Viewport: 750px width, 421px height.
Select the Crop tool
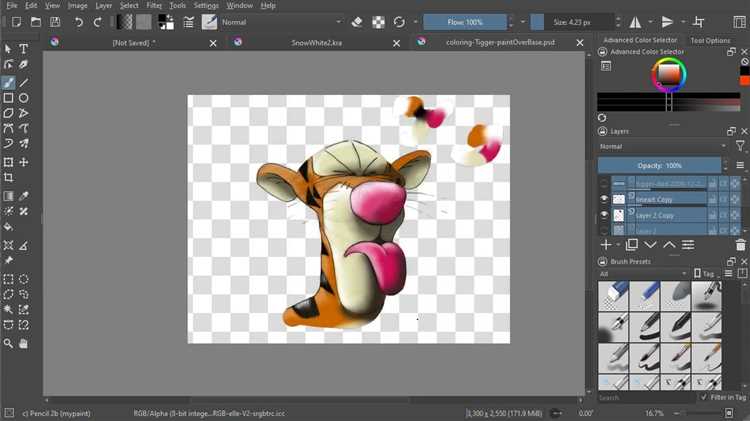click(x=8, y=178)
